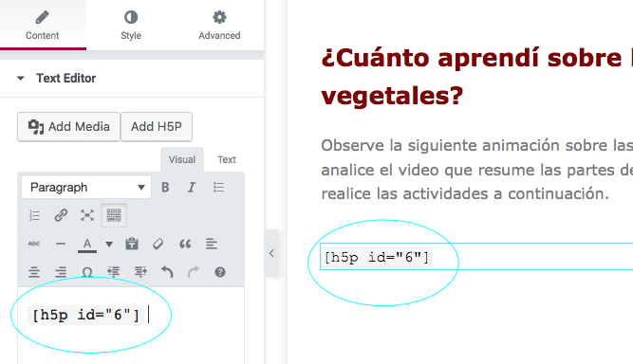The width and height of the screenshot is (633, 364).
Task: Switch to the Style tab
Action: (131, 26)
